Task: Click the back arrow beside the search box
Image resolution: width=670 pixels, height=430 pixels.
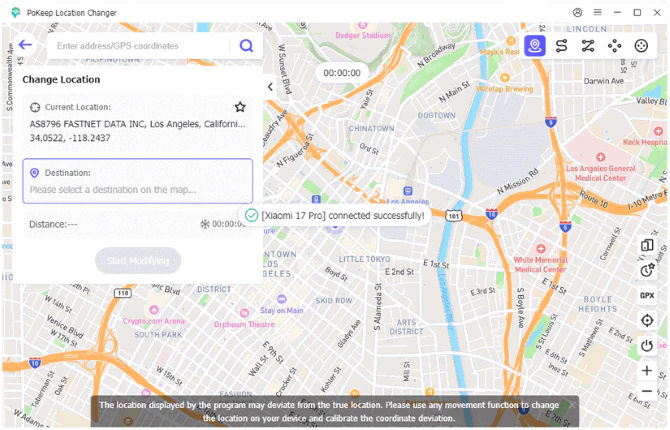Action: [x=25, y=44]
